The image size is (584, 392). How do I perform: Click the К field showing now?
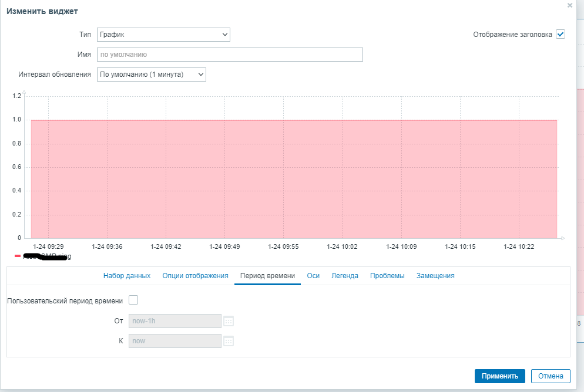[x=175, y=341]
